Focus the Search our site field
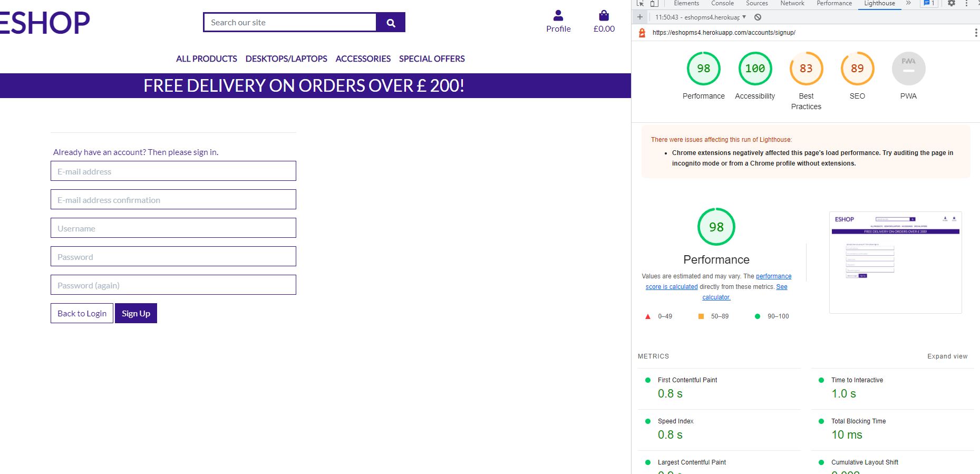 point(290,23)
